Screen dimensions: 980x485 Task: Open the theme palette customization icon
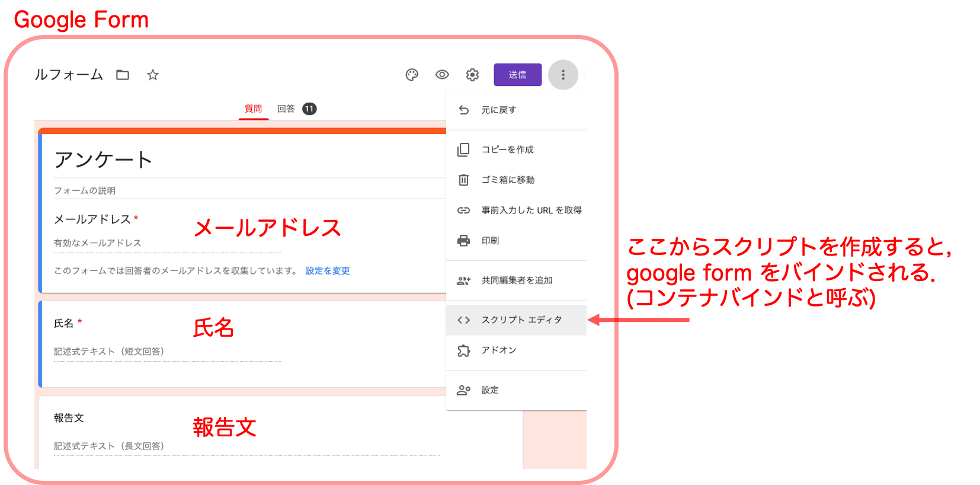tap(412, 75)
